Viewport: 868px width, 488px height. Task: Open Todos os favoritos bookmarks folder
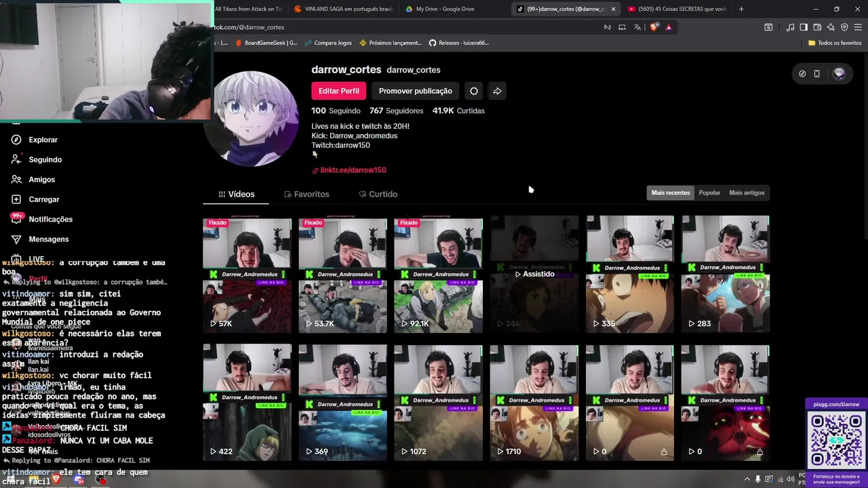[835, 43]
